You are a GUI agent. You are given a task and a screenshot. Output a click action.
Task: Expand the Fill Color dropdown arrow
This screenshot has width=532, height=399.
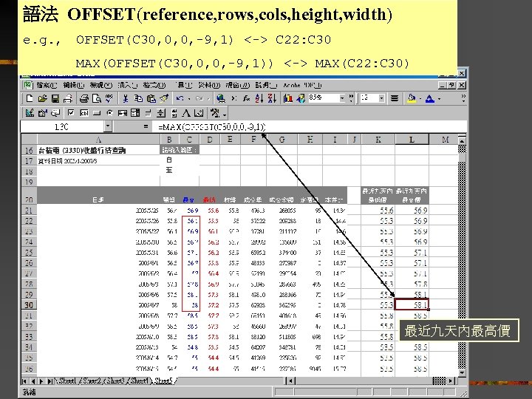[x=420, y=98]
